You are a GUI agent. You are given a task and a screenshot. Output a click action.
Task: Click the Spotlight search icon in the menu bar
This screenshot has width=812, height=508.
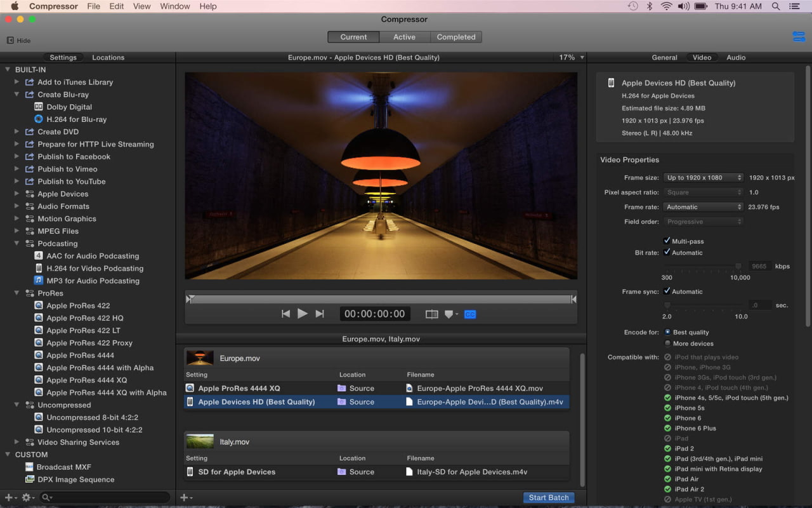click(x=776, y=6)
